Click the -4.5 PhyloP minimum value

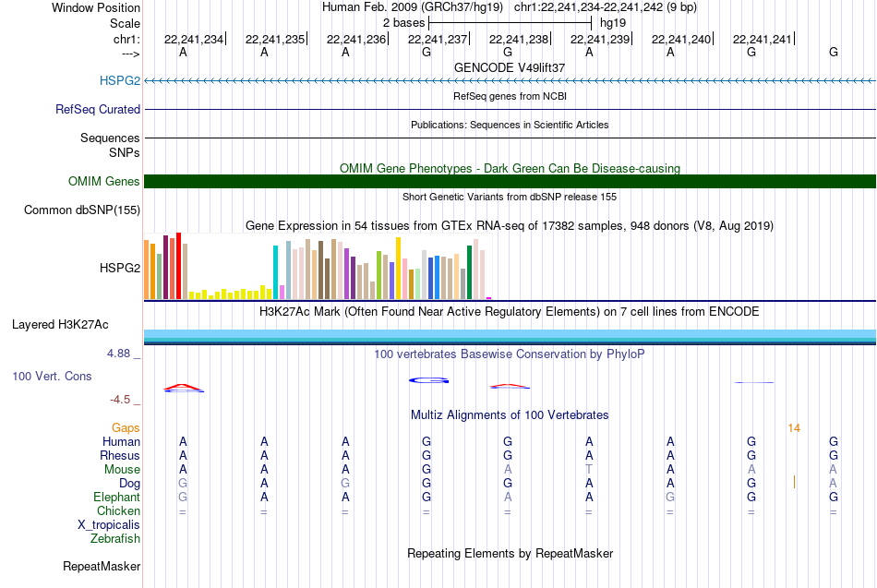[120, 400]
